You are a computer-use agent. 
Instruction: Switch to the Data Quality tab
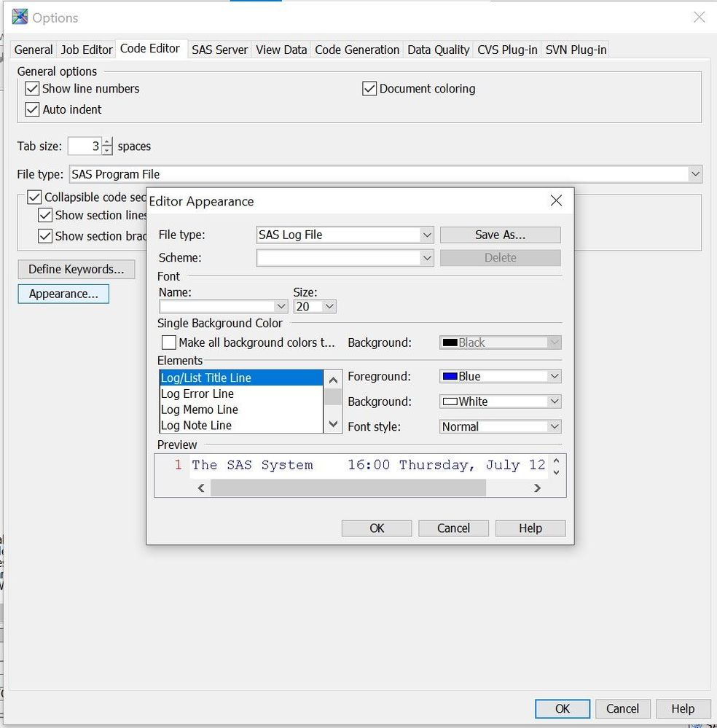tap(439, 50)
